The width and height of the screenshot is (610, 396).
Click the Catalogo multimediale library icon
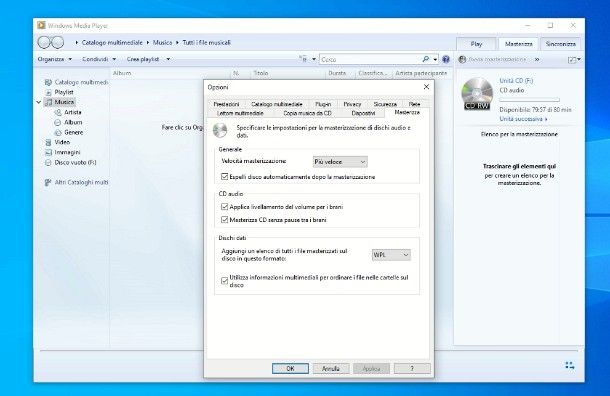pyautogui.click(x=48, y=82)
